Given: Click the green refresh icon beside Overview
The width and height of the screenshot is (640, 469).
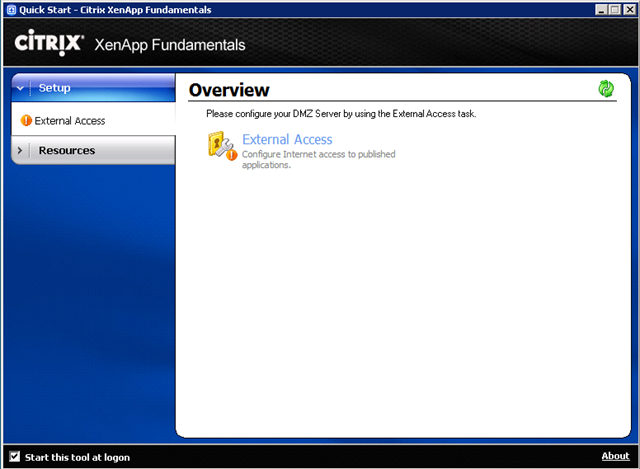Looking at the screenshot, I should point(606,89).
